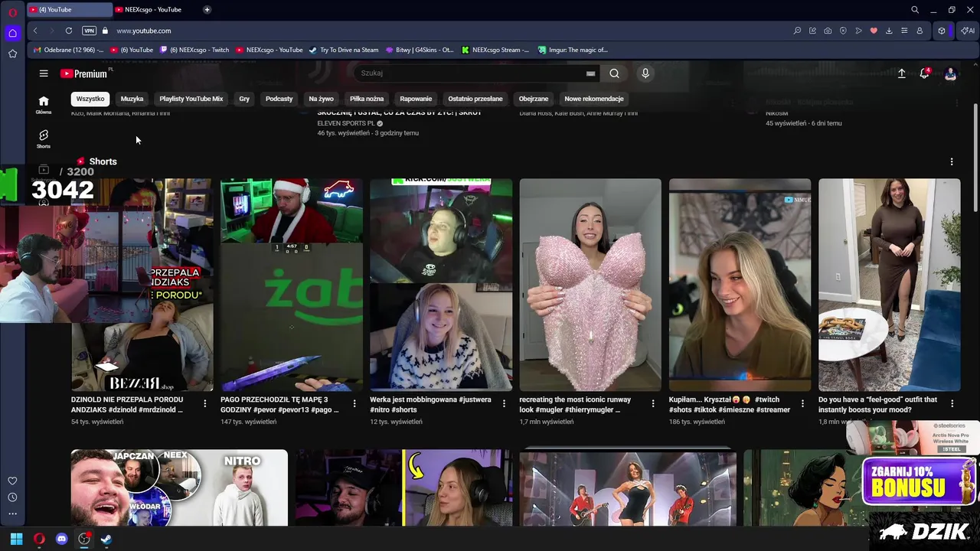
Task: Open options menu for Kupiłam... Kryształ short
Action: [802, 403]
